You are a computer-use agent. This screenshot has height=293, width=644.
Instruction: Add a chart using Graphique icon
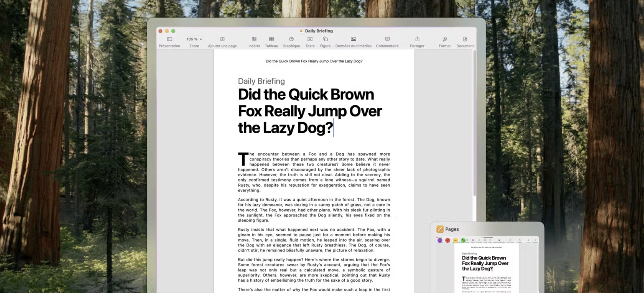(x=291, y=42)
